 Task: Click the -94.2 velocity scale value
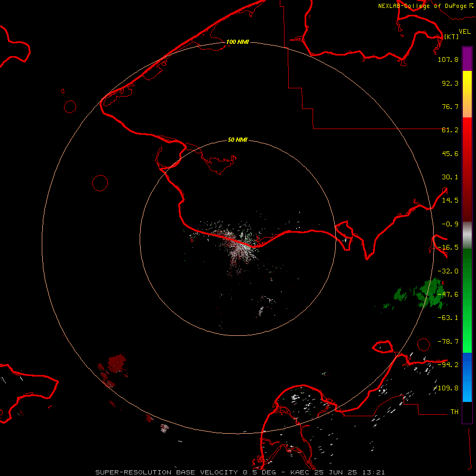[448, 364]
